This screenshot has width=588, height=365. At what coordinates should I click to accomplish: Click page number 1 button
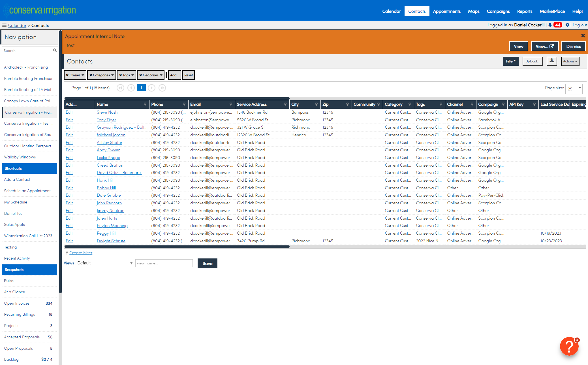[141, 88]
